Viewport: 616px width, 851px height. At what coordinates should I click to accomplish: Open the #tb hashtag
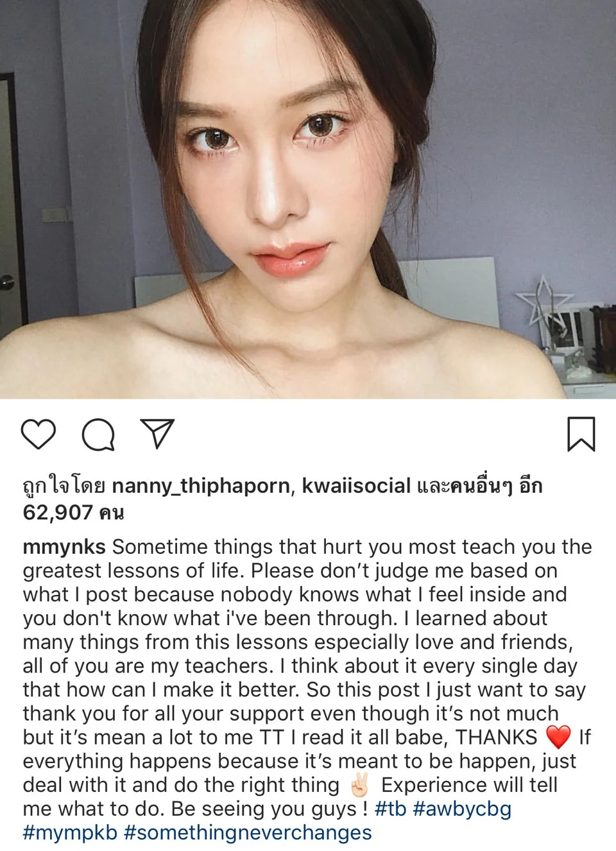click(391, 809)
